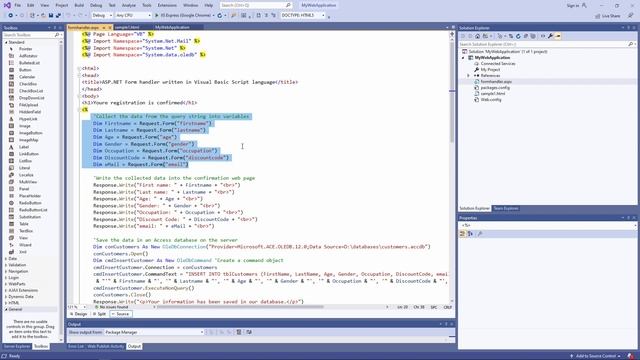Click in the Search (Ctrl+Q) box
This screenshot has height=360, width=640.
(256, 5)
